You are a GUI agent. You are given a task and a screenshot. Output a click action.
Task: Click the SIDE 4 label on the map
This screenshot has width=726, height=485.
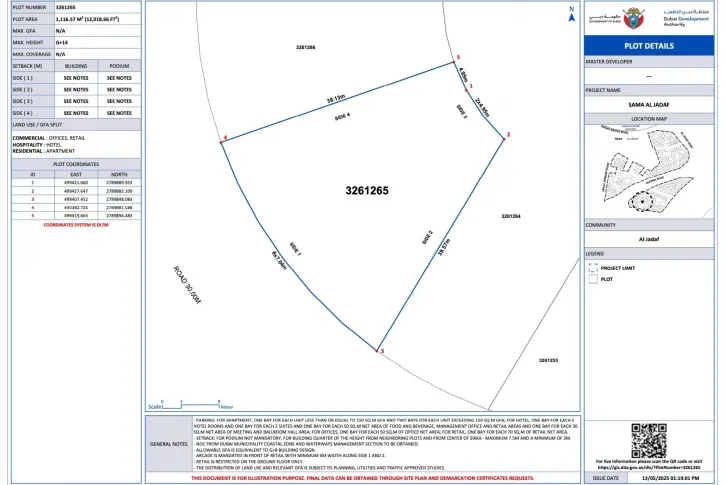click(x=342, y=117)
